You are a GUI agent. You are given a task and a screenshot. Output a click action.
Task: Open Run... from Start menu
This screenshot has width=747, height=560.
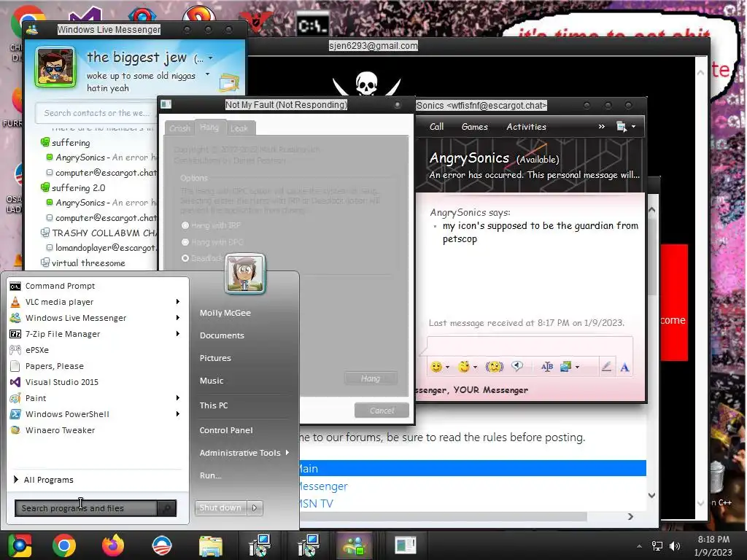pyautogui.click(x=211, y=475)
